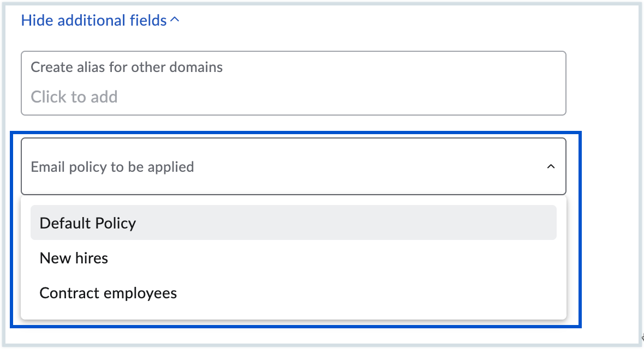This screenshot has height=349, width=644.
Task: Add an alias via the Click to add area
Action: click(74, 97)
